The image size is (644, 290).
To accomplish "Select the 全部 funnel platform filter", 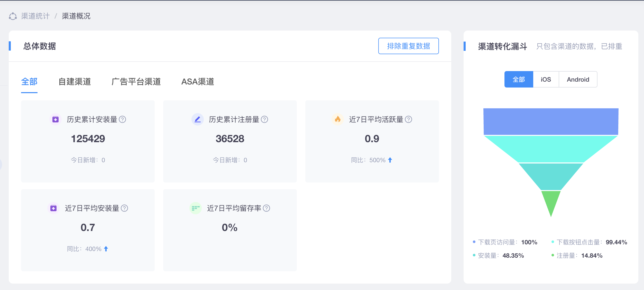I will click(519, 79).
